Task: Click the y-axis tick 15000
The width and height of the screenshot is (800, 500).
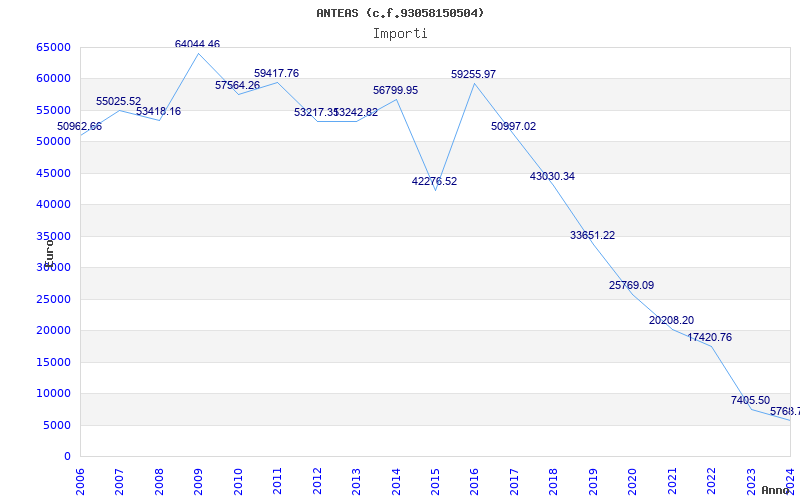Action: point(54,362)
